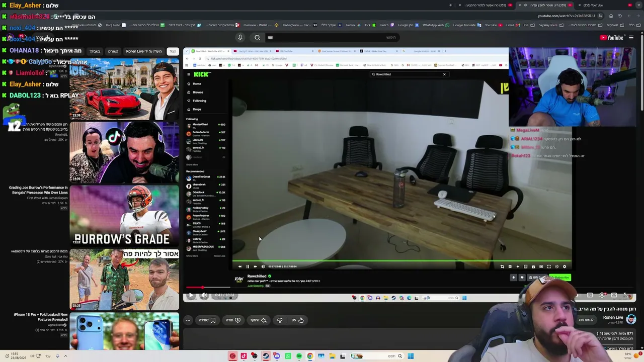Toggle the Kick sidebar hamburger menu
This screenshot has width=644, height=362.
pos(189,74)
